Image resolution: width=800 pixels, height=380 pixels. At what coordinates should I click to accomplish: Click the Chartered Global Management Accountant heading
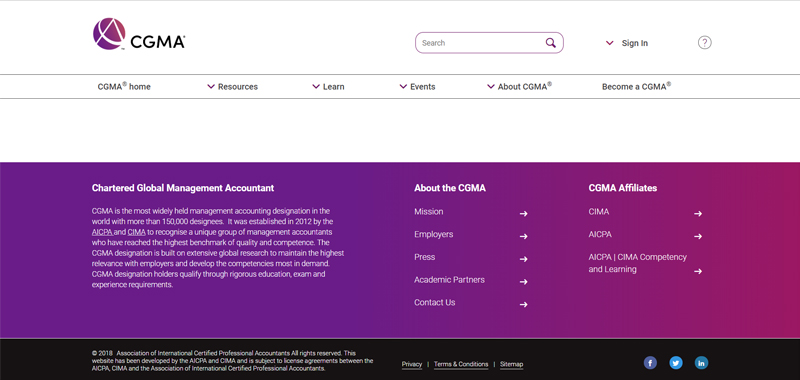(183, 188)
